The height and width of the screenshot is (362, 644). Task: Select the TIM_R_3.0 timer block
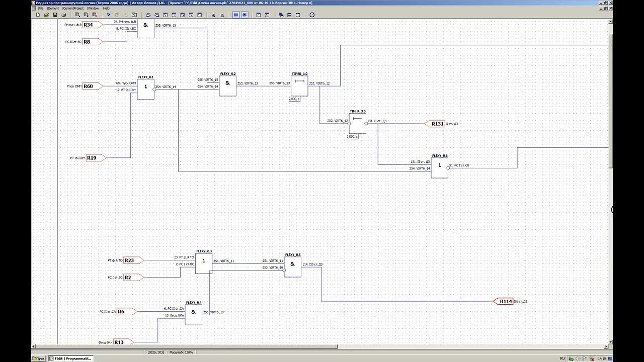pyautogui.click(x=358, y=123)
